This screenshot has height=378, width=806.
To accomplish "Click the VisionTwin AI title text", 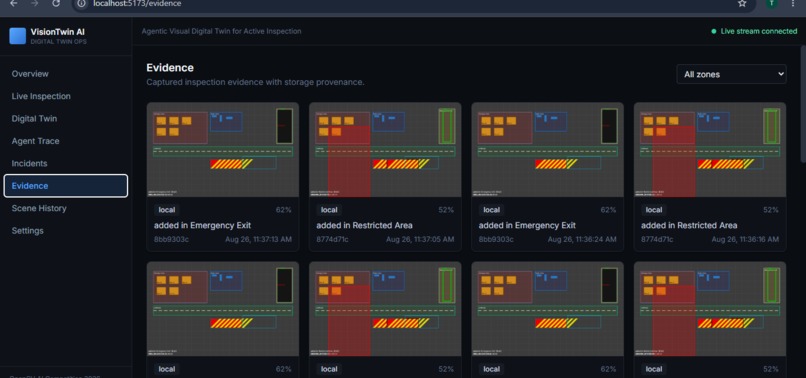I will tap(58, 32).
